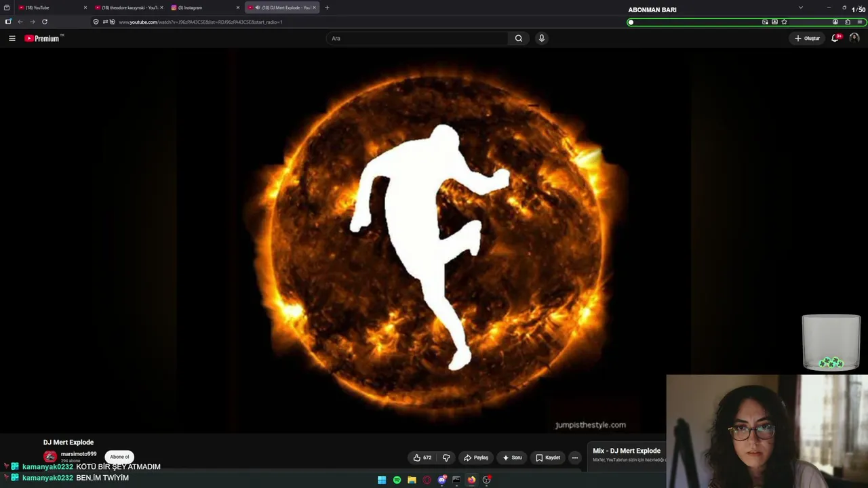Open marsimoto999 channel avatar
The width and height of the screenshot is (868, 488).
click(50, 457)
